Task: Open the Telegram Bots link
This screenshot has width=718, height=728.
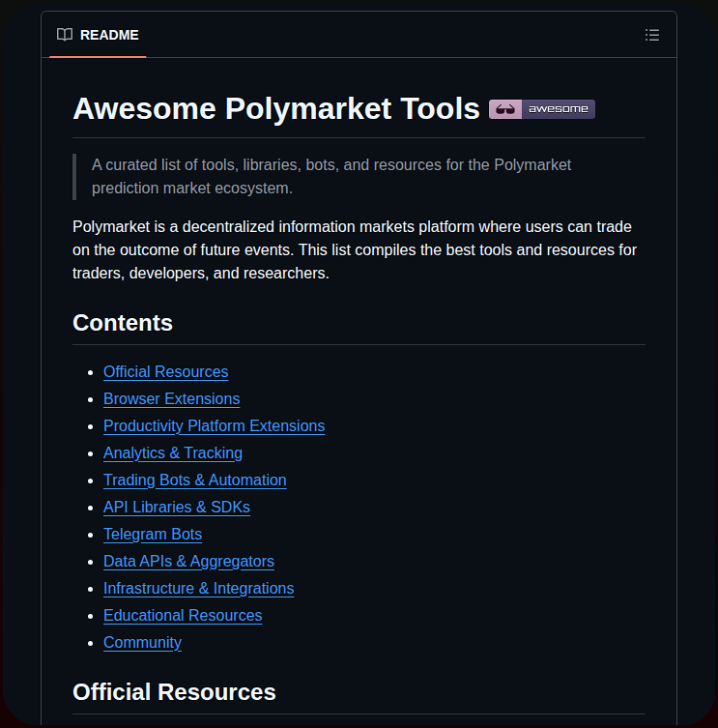Action: coord(153,534)
